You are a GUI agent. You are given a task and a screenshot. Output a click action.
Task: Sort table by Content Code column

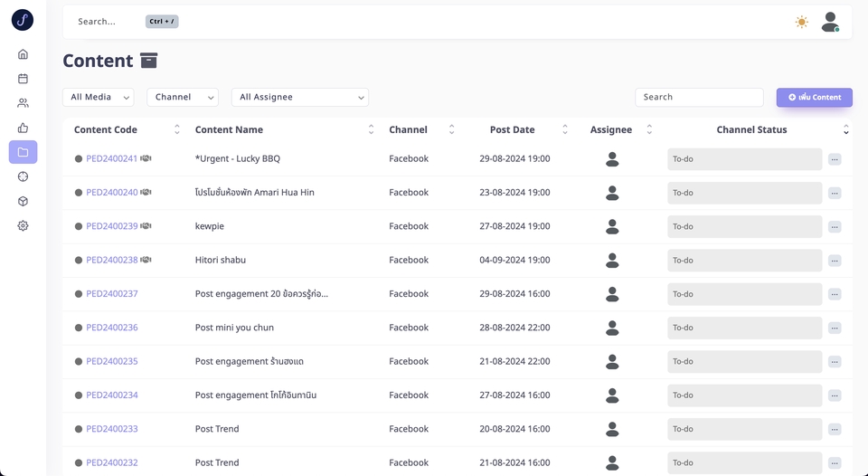177,129
